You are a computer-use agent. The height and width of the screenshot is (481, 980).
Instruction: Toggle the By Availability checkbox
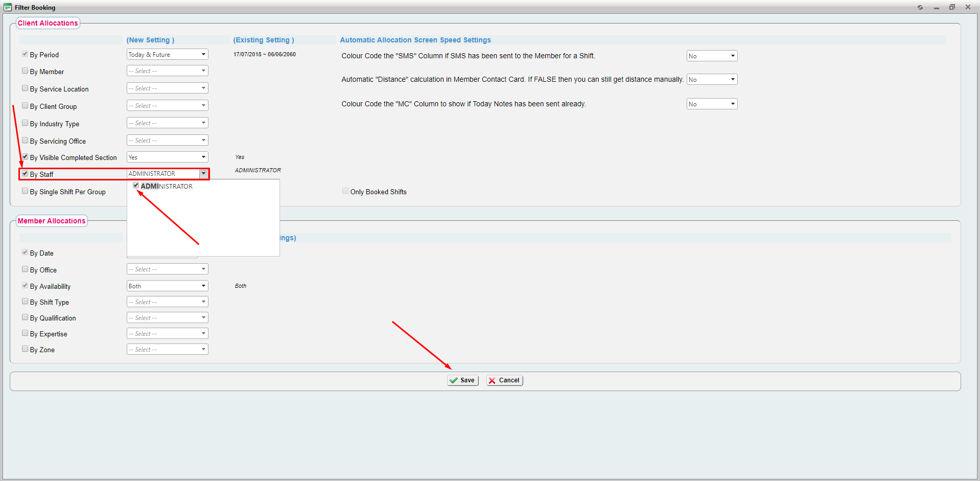[x=25, y=286]
